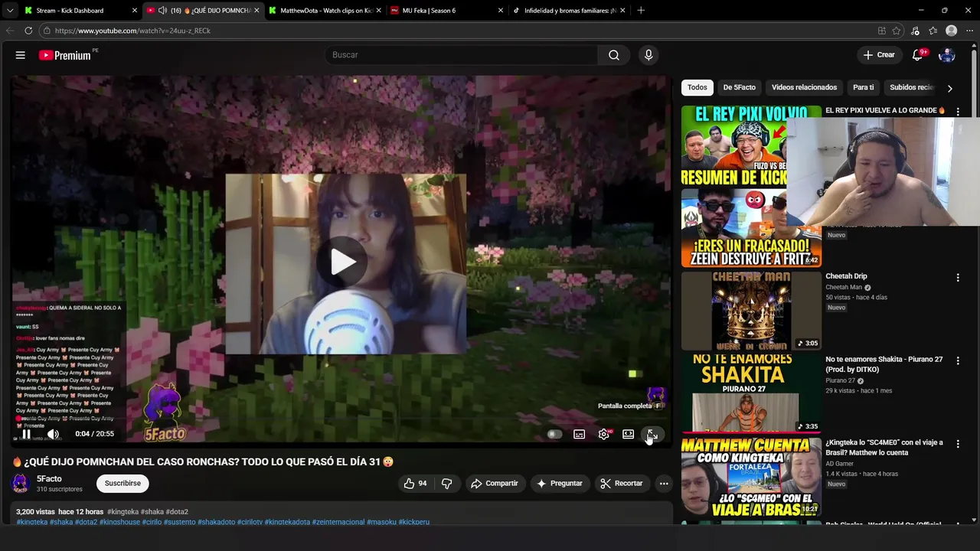Click the #kickperu hashtag in description
The image size is (980, 551).
click(414, 522)
